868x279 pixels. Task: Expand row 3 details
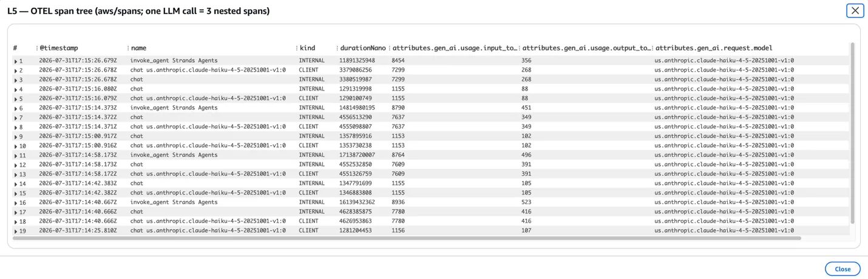[x=16, y=80]
